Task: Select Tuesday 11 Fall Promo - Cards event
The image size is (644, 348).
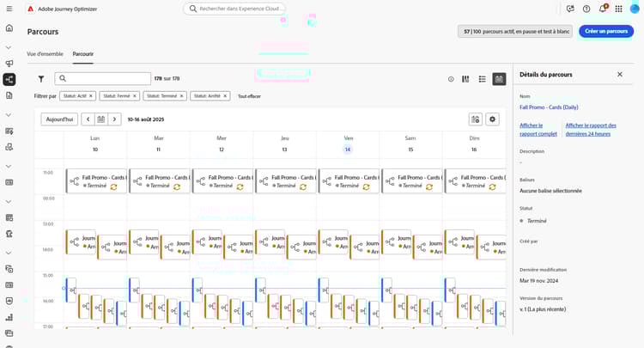Action: 160,180
